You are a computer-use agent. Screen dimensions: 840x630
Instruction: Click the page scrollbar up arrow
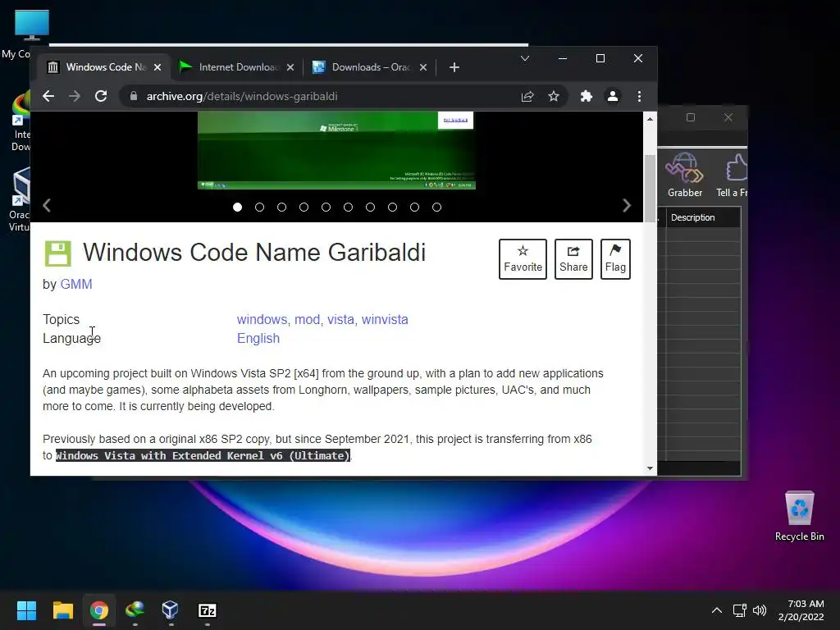point(650,119)
